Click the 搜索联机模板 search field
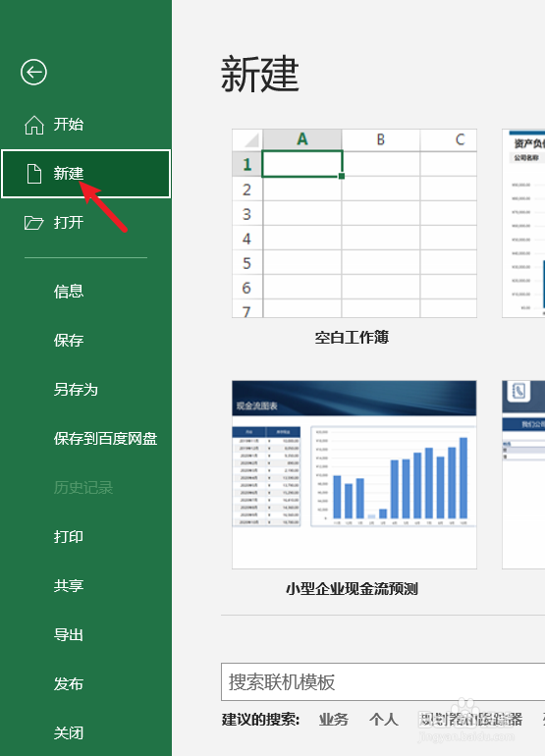This screenshot has width=545, height=756. pos(383,681)
